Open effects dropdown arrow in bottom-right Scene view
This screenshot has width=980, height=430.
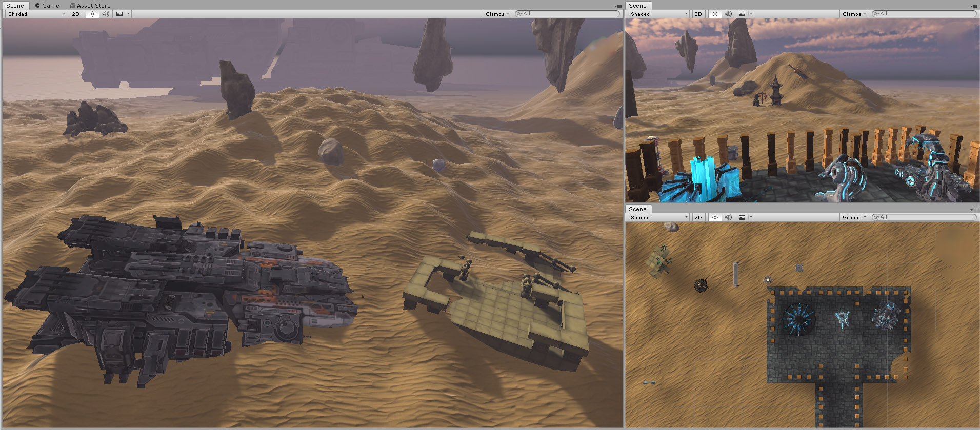(x=751, y=217)
